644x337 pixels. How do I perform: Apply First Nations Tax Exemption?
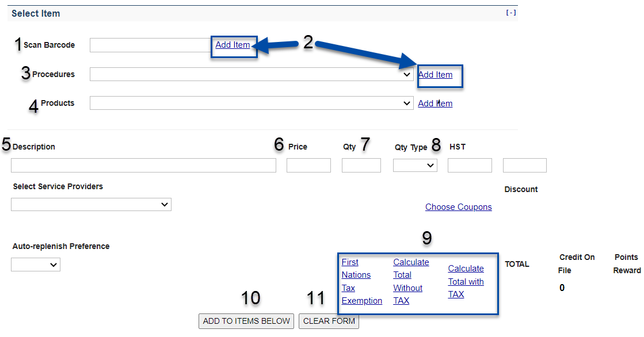point(361,281)
